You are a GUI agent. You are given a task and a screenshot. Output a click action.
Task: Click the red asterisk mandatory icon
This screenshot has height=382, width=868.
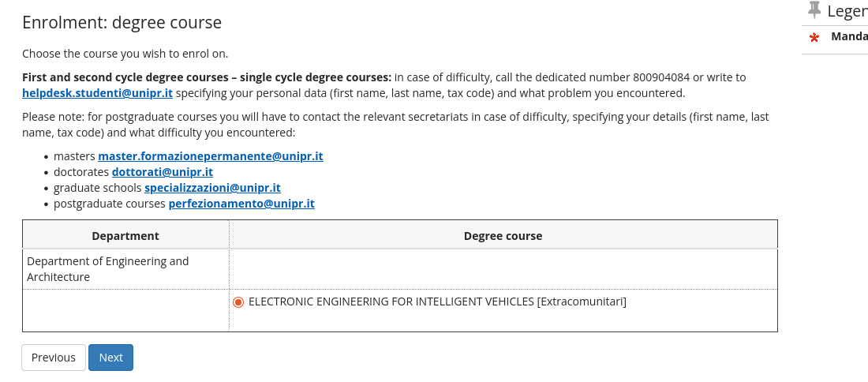click(814, 37)
